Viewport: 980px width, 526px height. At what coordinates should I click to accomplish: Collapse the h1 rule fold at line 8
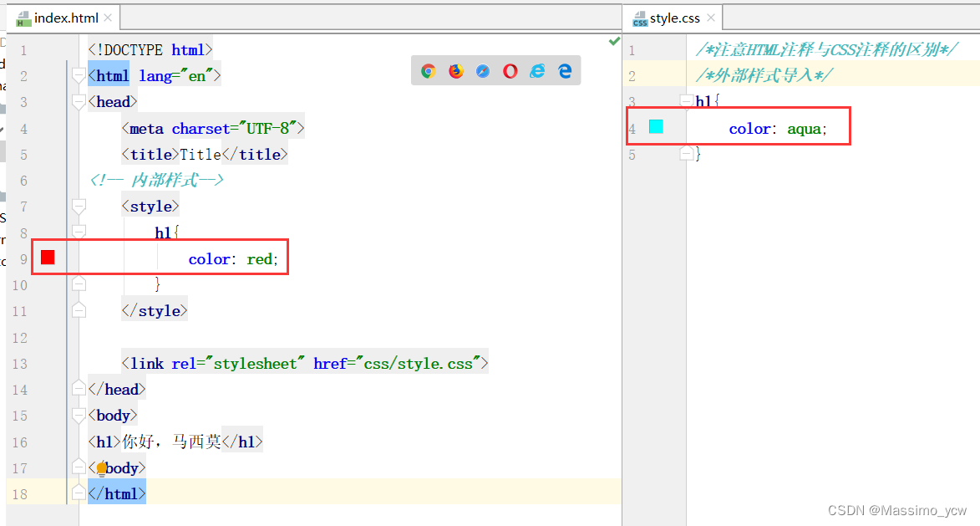(79, 232)
